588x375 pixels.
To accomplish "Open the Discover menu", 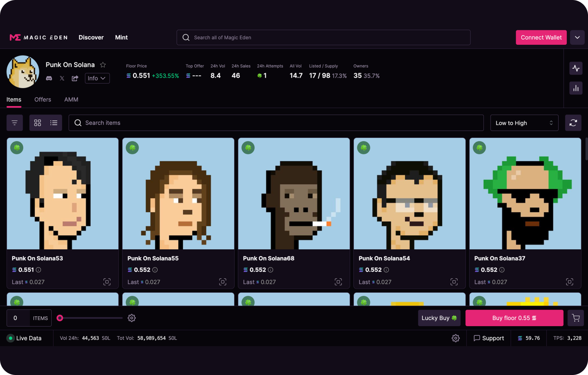I will 91,37.
